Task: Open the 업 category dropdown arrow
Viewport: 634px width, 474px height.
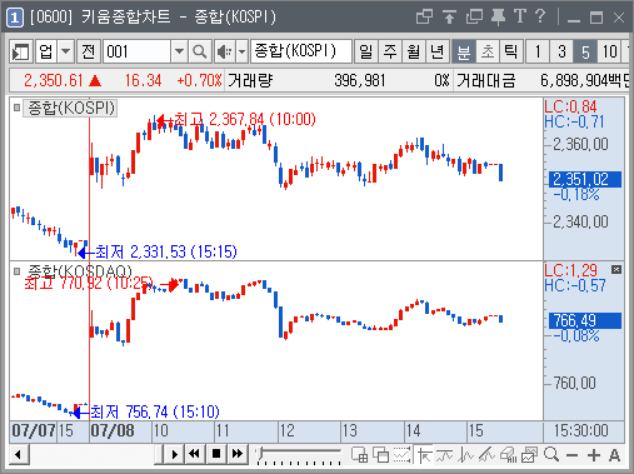Action: (x=66, y=51)
